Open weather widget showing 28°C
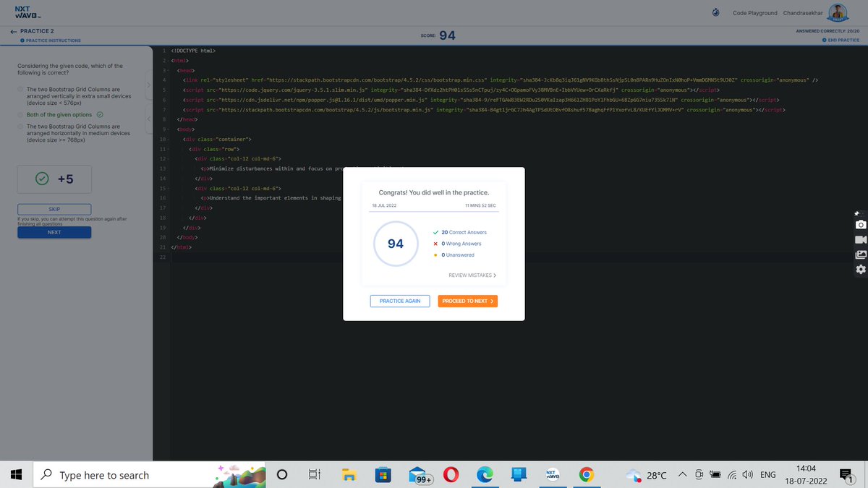868x488 pixels. [647, 475]
